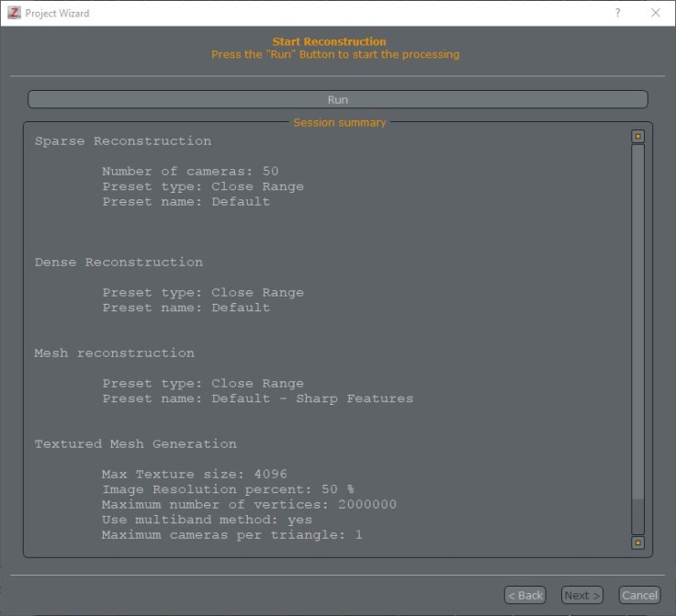Click the Next button
Screen dimensions: 676x616
tap(581, 595)
